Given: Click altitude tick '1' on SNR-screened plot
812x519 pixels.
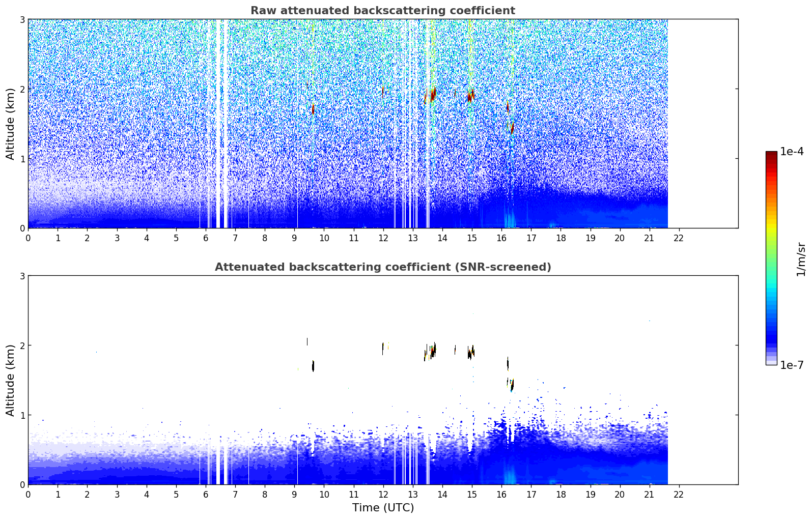Looking at the screenshot, I should [22, 415].
